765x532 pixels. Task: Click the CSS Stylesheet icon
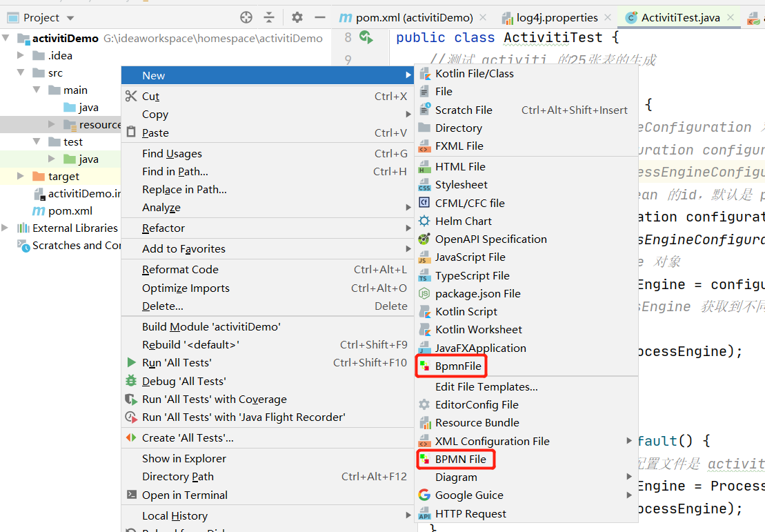pos(425,185)
